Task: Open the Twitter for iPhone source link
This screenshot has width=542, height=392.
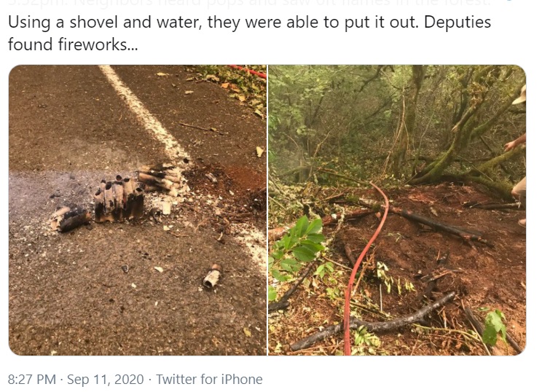Action: [x=209, y=379]
